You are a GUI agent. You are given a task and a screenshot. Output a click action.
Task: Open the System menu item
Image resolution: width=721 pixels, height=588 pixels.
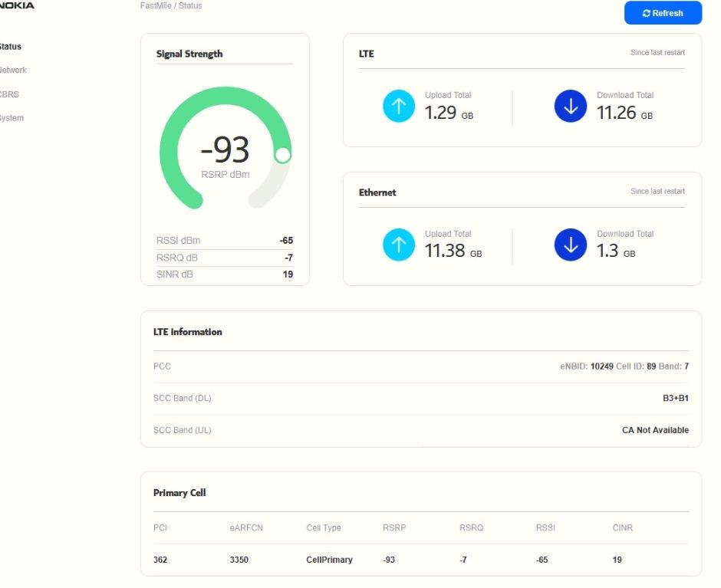[x=12, y=118]
